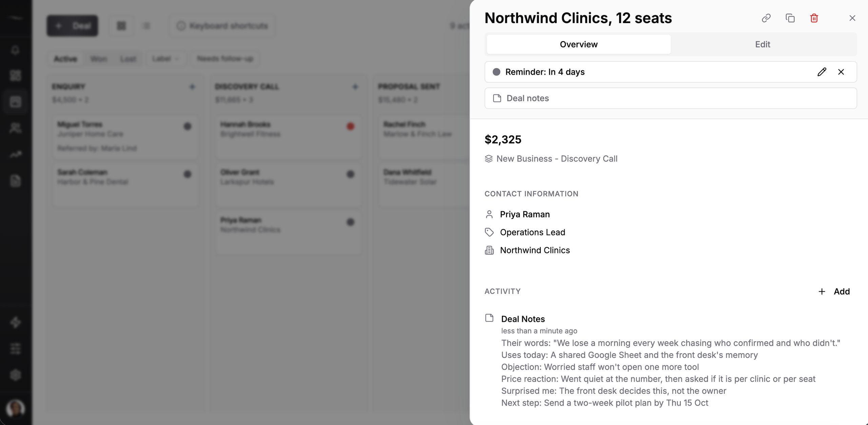Screen dimensions: 868x425
Task: Open the settings gear in sidebar
Action: point(15,375)
